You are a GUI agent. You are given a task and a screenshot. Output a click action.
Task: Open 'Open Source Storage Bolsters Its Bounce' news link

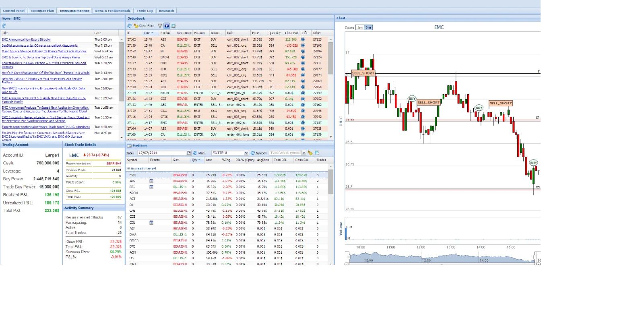click(44, 51)
